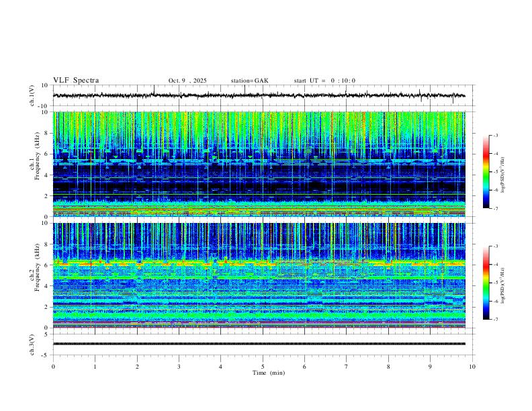The width and height of the screenshot is (532, 411).
Task: Click time axis tick label "10"
Action: click(472, 367)
